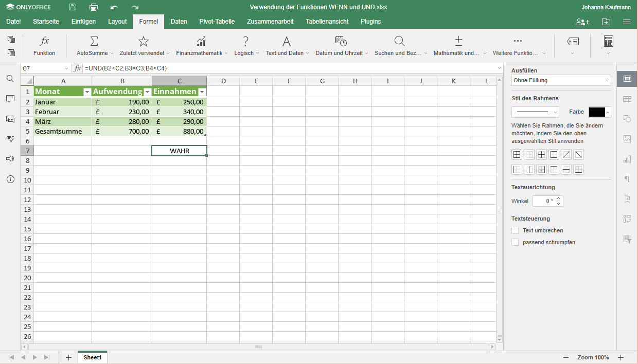This screenshot has height=364, width=638.
Task: Expand the cell name box dropdown
Action: tap(66, 68)
